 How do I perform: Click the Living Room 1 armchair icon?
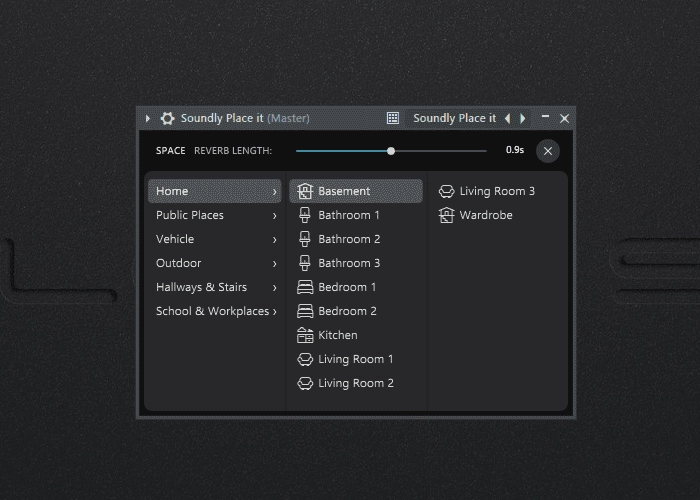coord(305,359)
